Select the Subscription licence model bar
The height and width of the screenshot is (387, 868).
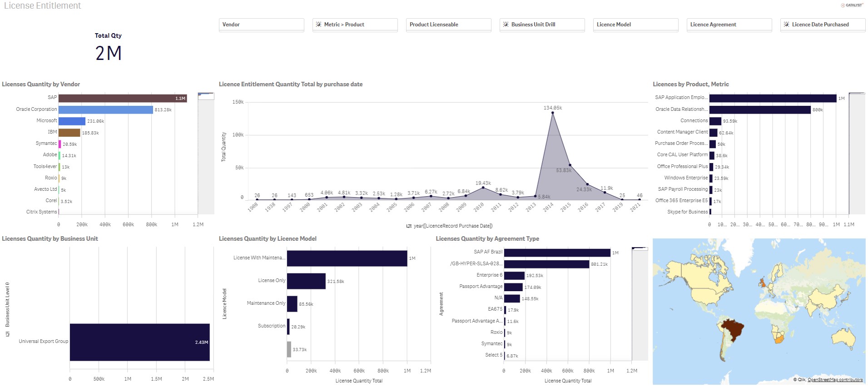(288, 327)
